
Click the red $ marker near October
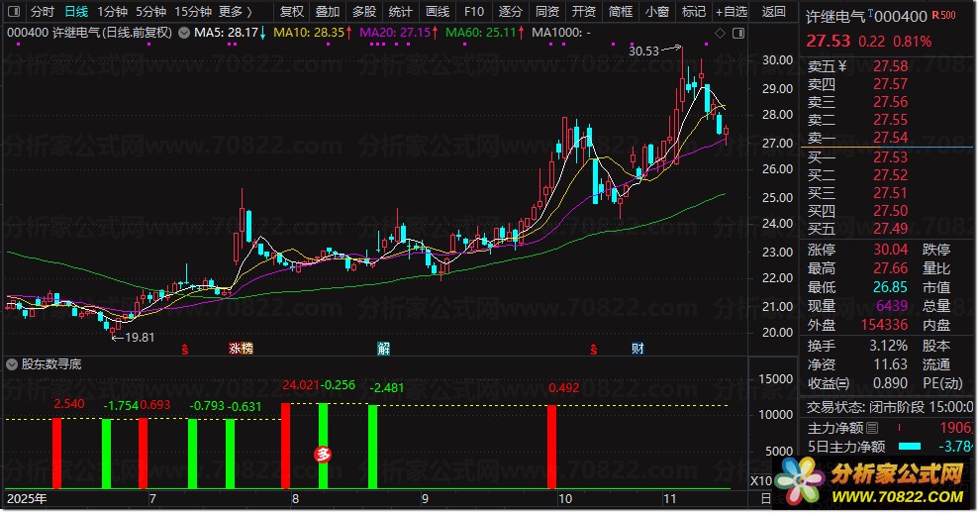click(x=594, y=349)
